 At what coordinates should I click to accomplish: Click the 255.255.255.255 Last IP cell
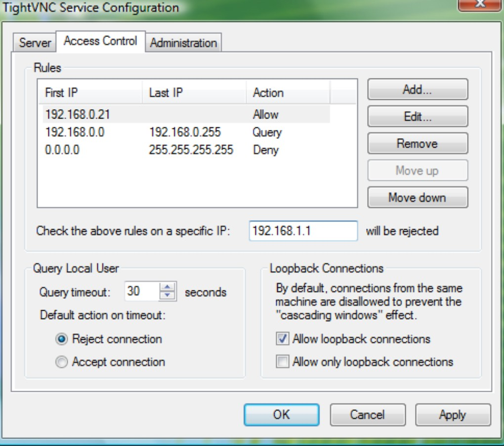pos(191,150)
